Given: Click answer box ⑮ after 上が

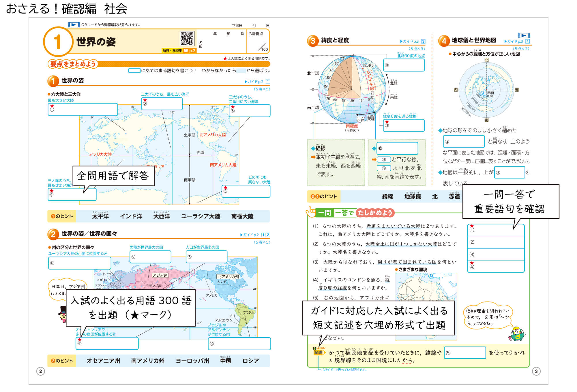Looking at the screenshot, I should pyautogui.click(x=509, y=172).
